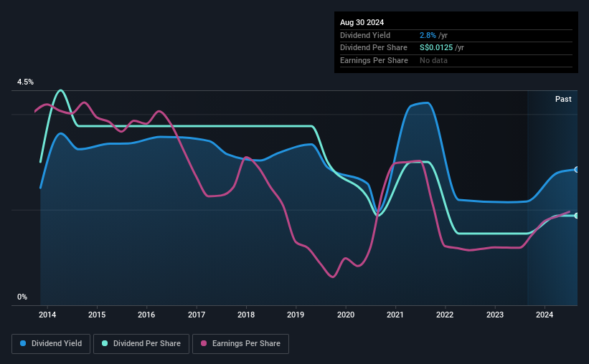Select the 2024 x-axis label
This screenshot has width=589, height=364.
click(545, 315)
